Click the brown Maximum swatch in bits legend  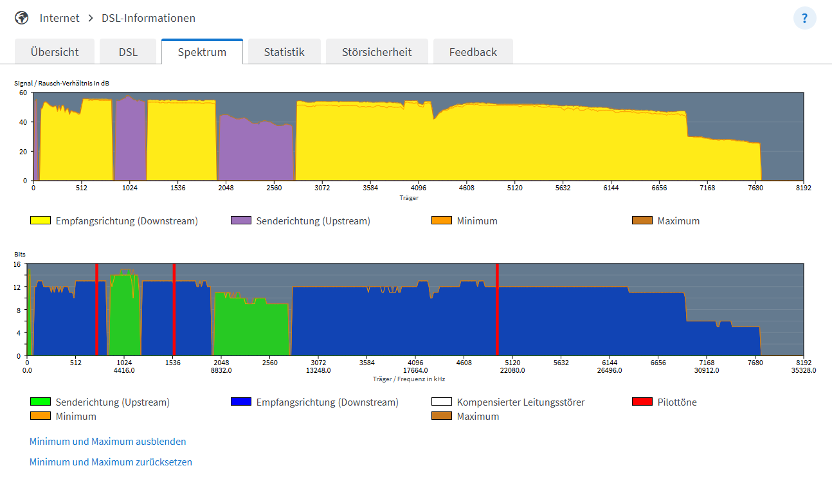pyautogui.click(x=442, y=416)
